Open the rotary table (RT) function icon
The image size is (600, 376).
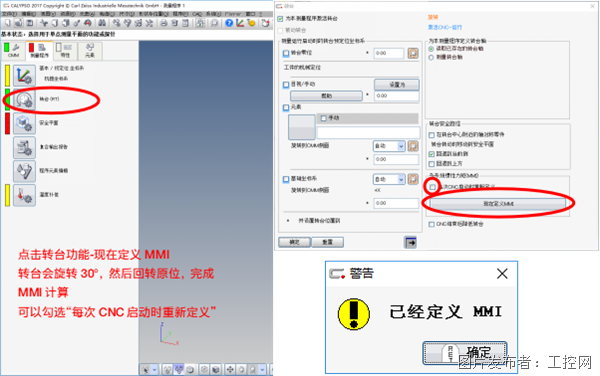click(24, 100)
